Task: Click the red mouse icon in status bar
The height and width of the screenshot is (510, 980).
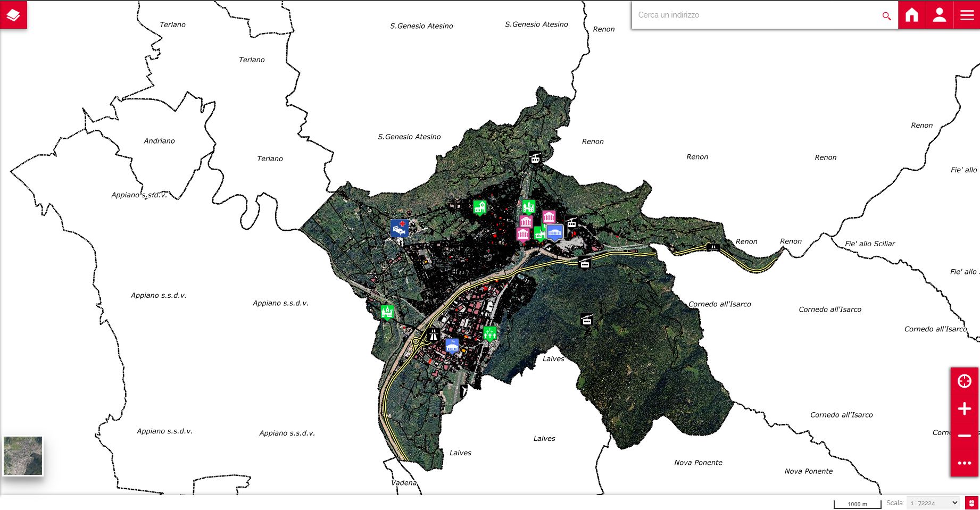Action: [971, 503]
